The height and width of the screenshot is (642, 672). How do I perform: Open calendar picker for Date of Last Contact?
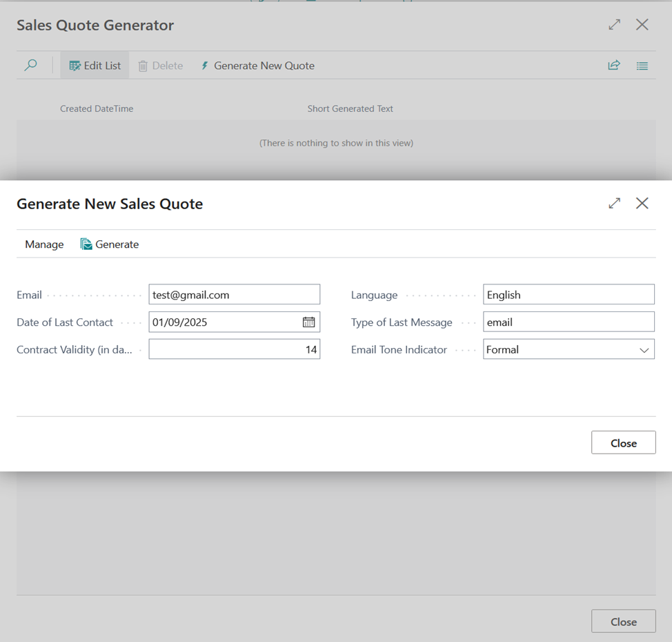pos(308,322)
